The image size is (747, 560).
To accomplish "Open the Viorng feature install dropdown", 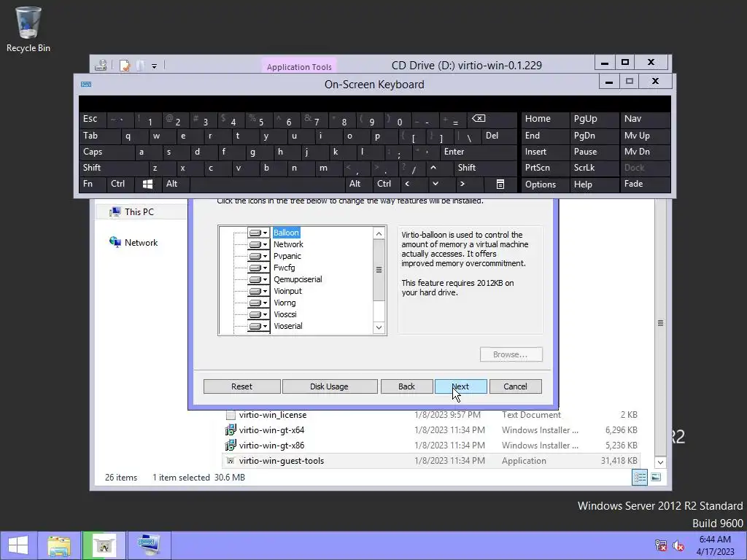I will (258, 303).
